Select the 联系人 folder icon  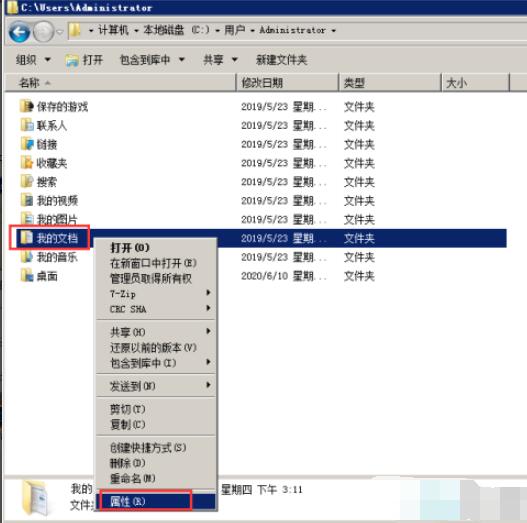point(27,125)
